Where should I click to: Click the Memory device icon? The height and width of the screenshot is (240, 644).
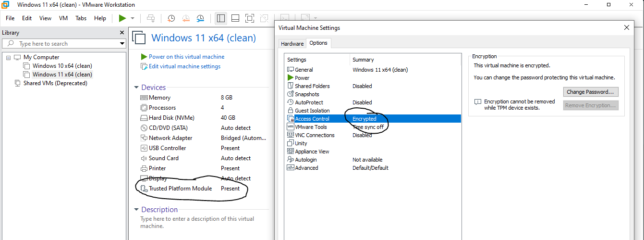point(144,98)
